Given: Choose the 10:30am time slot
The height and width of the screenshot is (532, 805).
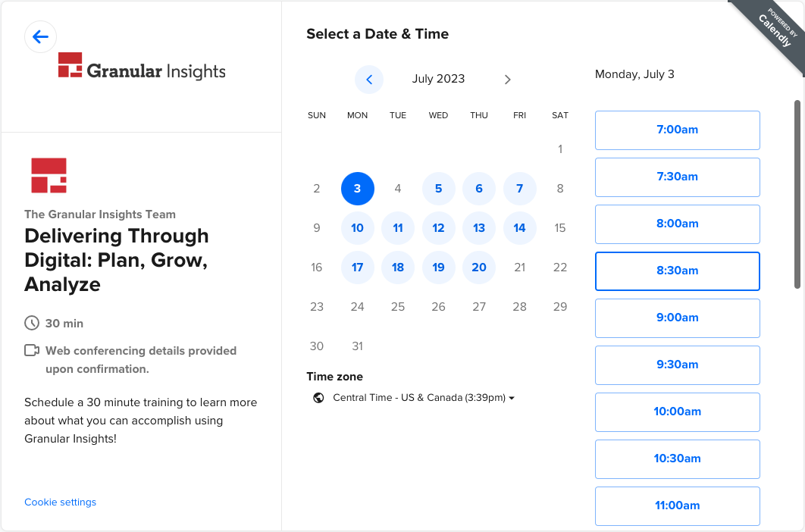Looking at the screenshot, I should 677,459.
